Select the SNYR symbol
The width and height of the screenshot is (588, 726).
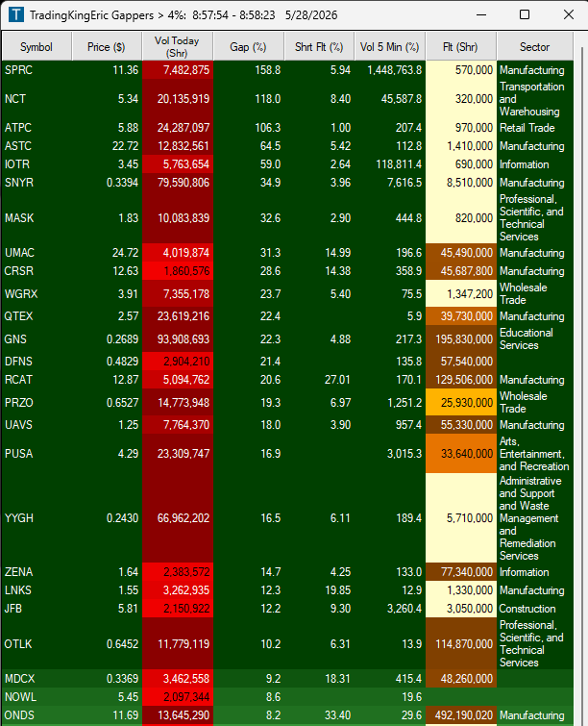(19, 183)
